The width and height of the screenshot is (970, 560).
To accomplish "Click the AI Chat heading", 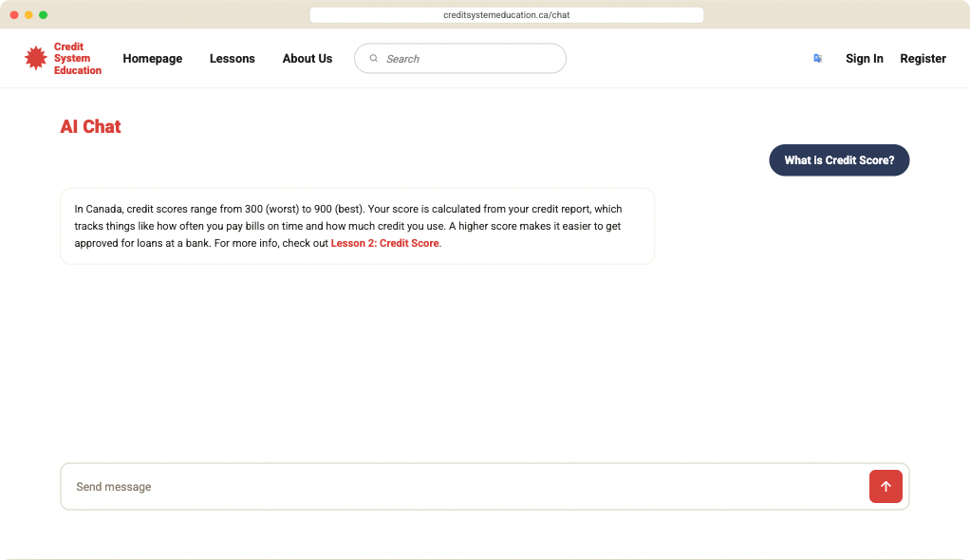I will click(x=90, y=126).
